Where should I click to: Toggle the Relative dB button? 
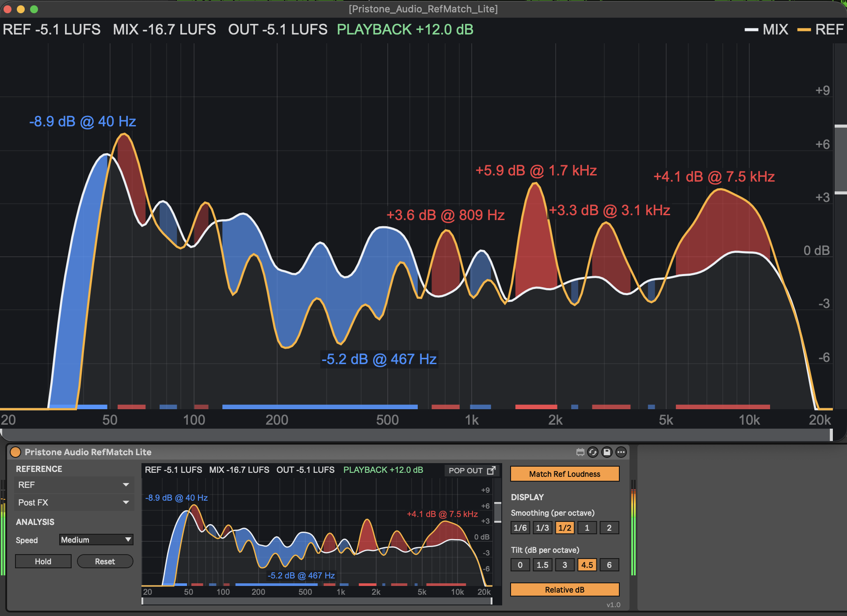pyautogui.click(x=565, y=589)
